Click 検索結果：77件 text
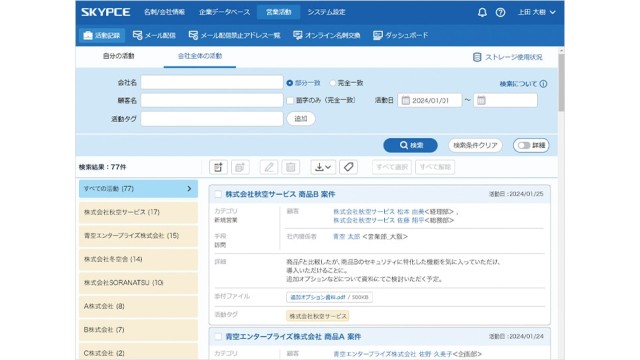640x360 pixels. (102, 167)
